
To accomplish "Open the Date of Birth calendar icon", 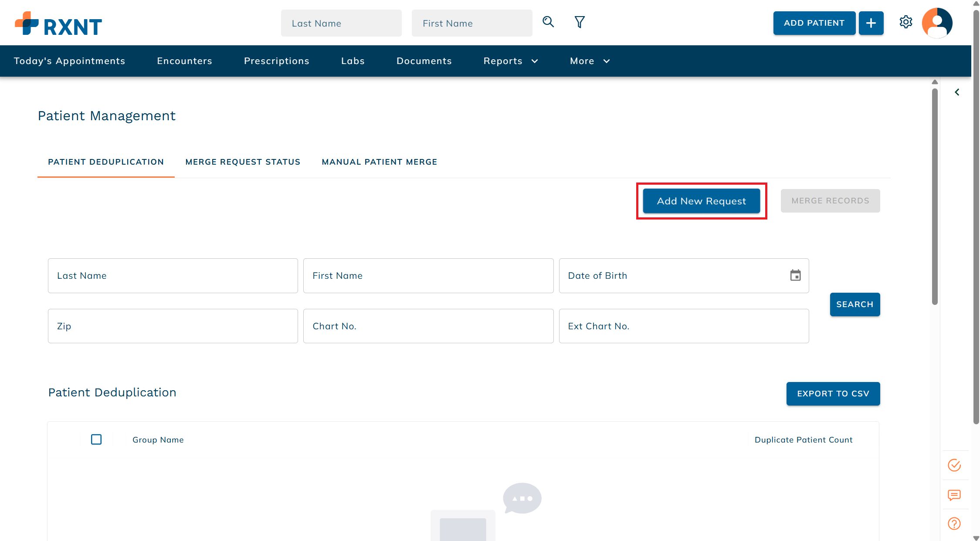I will (795, 275).
